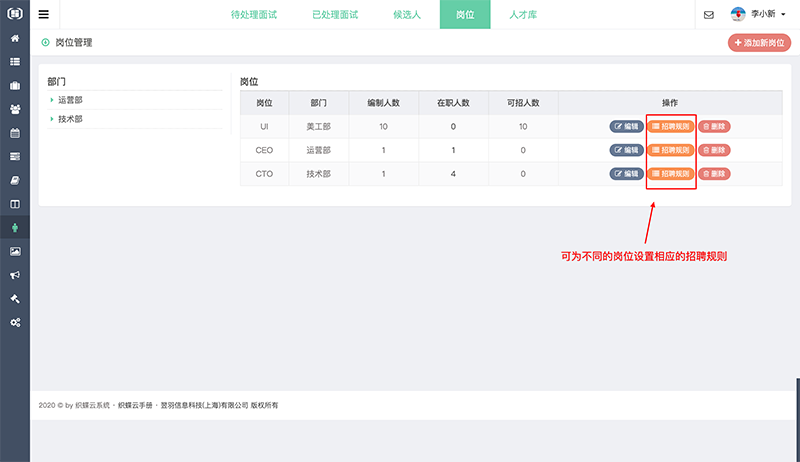Open 招聘规则 for the CEO position
This screenshot has height=462, width=800.
(x=670, y=150)
